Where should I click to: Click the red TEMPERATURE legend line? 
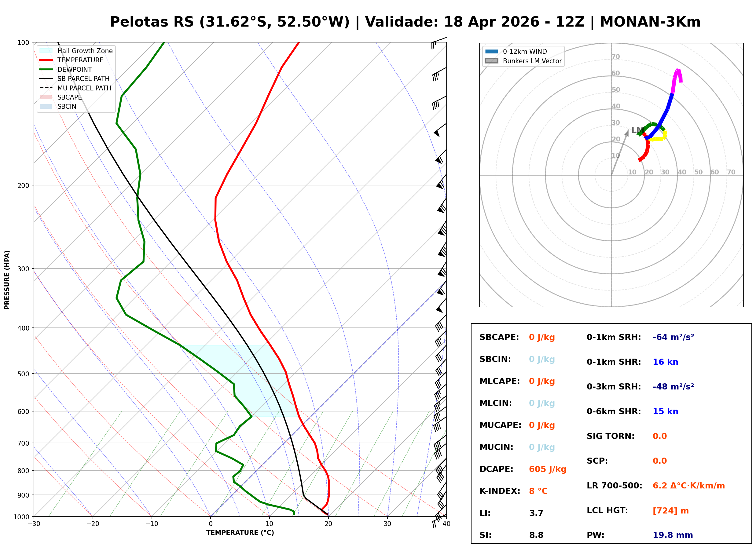(x=46, y=60)
